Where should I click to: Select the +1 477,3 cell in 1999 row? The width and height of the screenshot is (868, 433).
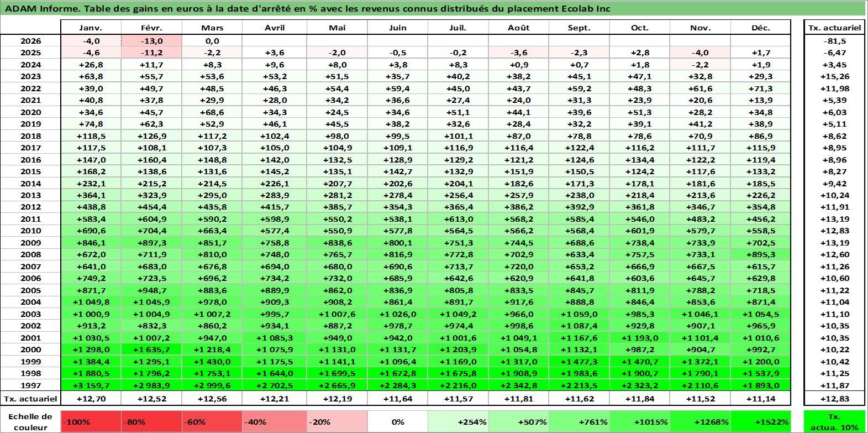[579, 362]
